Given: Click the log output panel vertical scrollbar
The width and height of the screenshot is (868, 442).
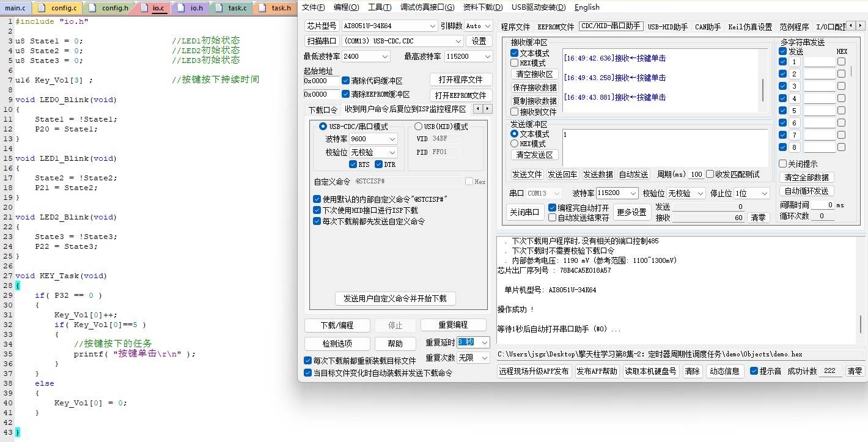Looking at the screenshot, I should pos(861,323).
